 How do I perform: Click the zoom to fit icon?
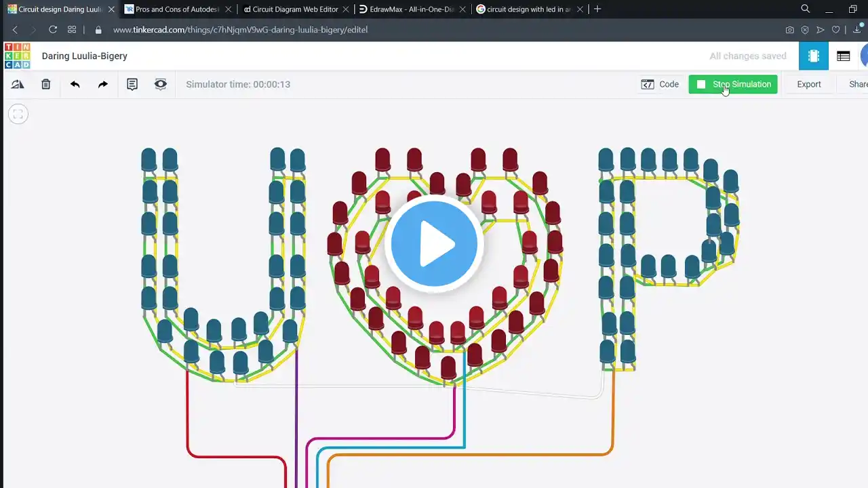18,115
